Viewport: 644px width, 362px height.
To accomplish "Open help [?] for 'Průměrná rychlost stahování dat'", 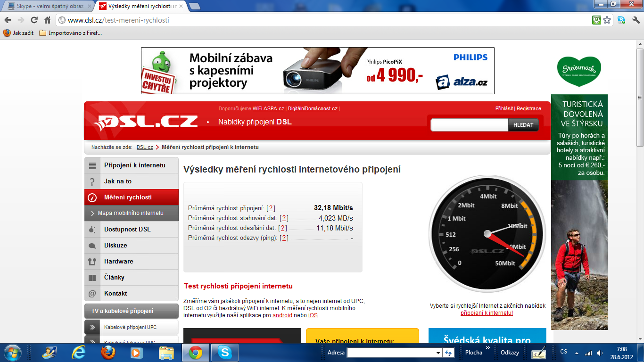I will click(x=284, y=218).
